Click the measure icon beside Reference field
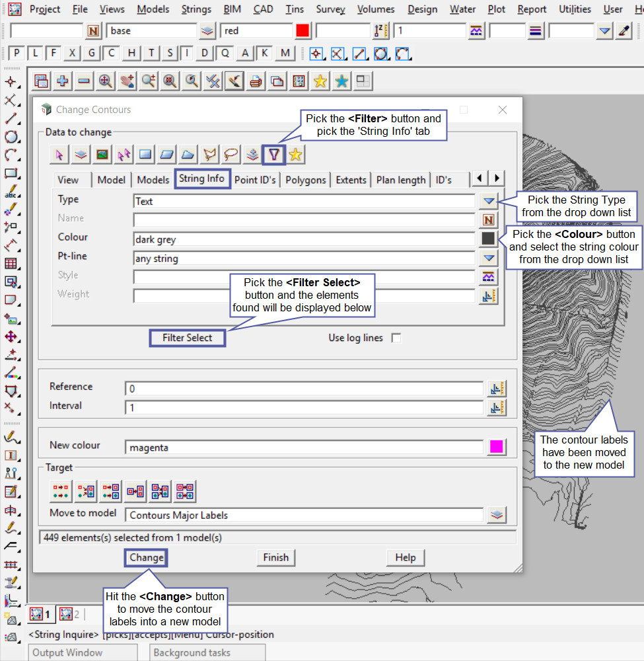The height and width of the screenshot is (661, 644). pos(497,389)
